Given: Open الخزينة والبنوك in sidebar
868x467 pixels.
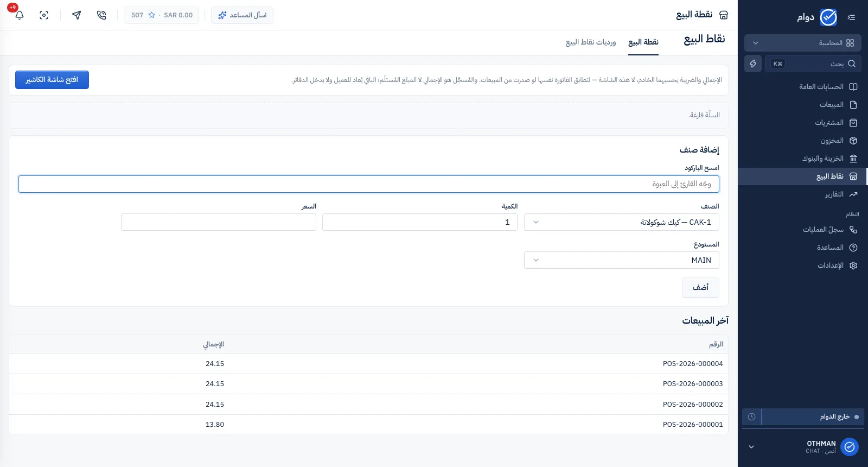Looking at the screenshot, I should tap(803, 159).
